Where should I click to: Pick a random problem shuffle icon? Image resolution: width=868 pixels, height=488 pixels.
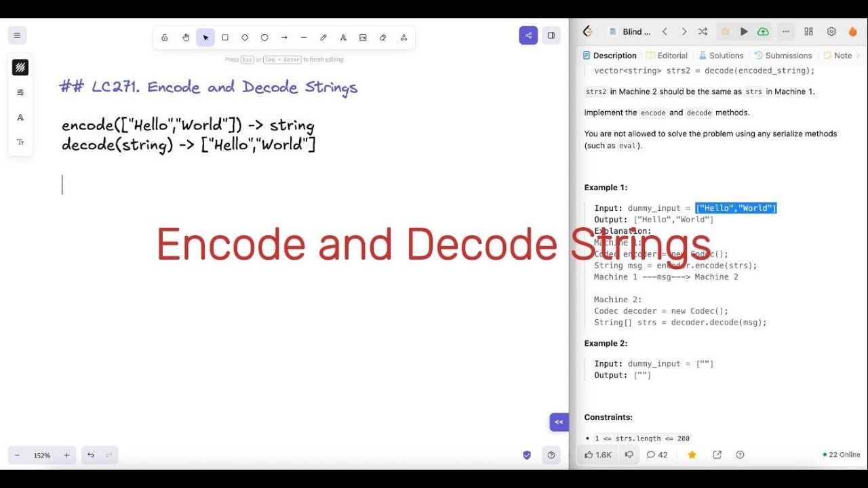pos(703,31)
